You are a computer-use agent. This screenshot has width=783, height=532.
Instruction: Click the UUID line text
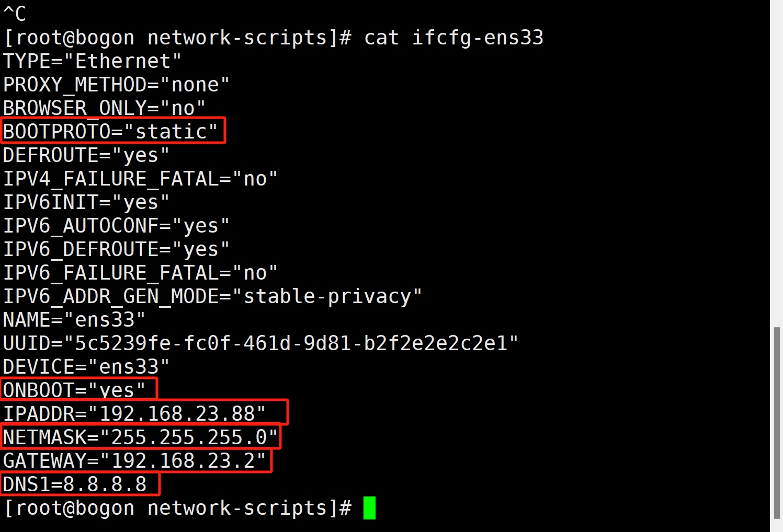[x=260, y=343]
